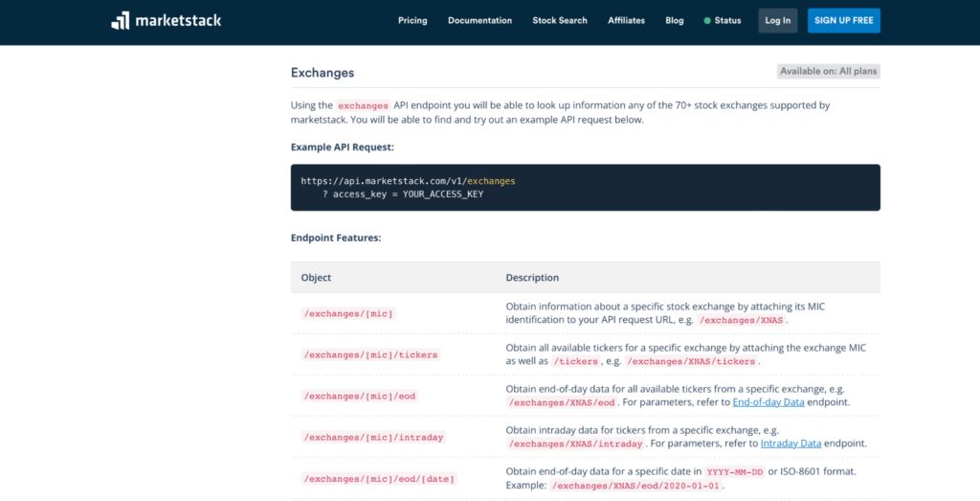Click the /exchanges/[mic] object cell
Screen dimensions: 980x501
click(348, 313)
